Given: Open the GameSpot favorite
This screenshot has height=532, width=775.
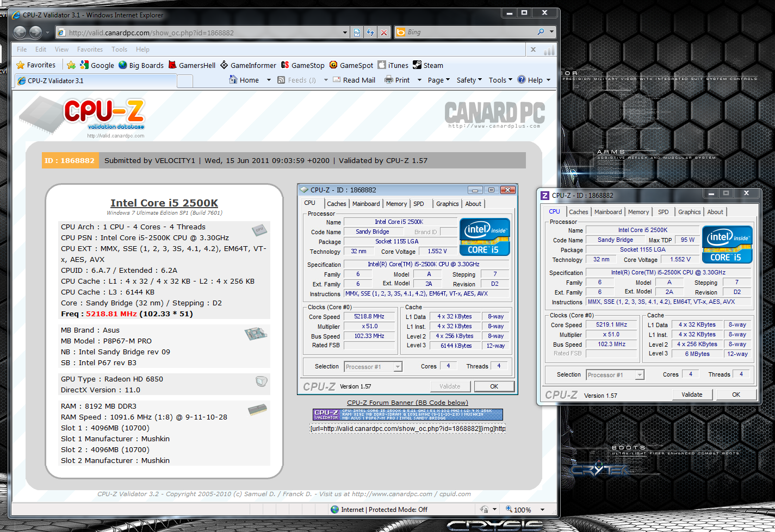Looking at the screenshot, I should pos(351,65).
